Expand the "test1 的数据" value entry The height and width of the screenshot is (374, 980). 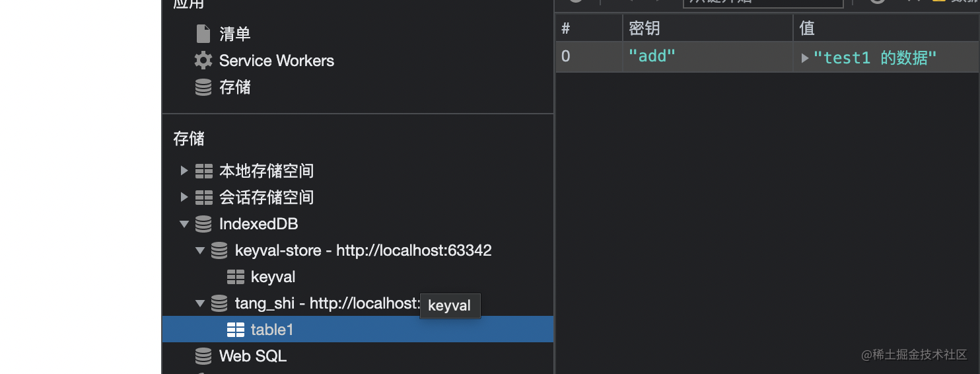(x=805, y=58)
